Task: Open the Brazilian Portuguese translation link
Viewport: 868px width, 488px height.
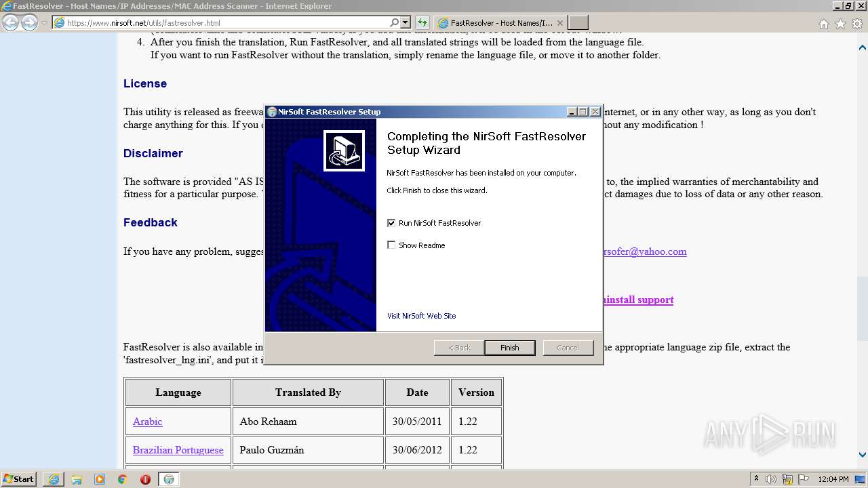Action: click(178, 450)
